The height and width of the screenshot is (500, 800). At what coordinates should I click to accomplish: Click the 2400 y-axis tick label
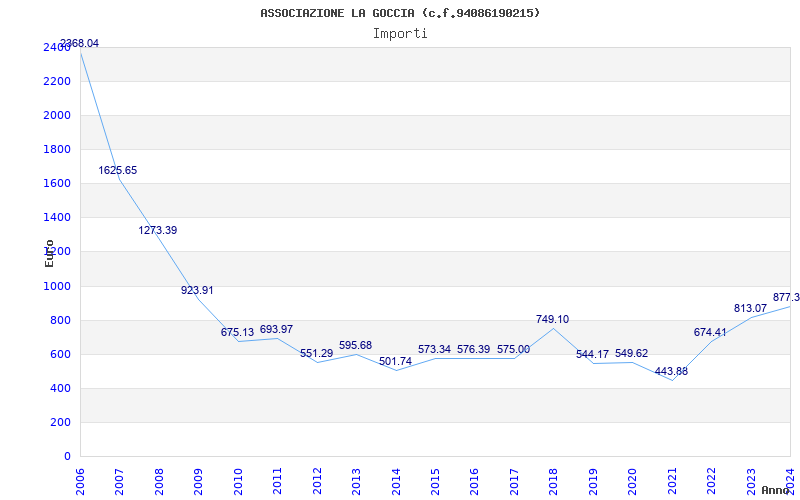pyautogui.click(x=57, y=47)
